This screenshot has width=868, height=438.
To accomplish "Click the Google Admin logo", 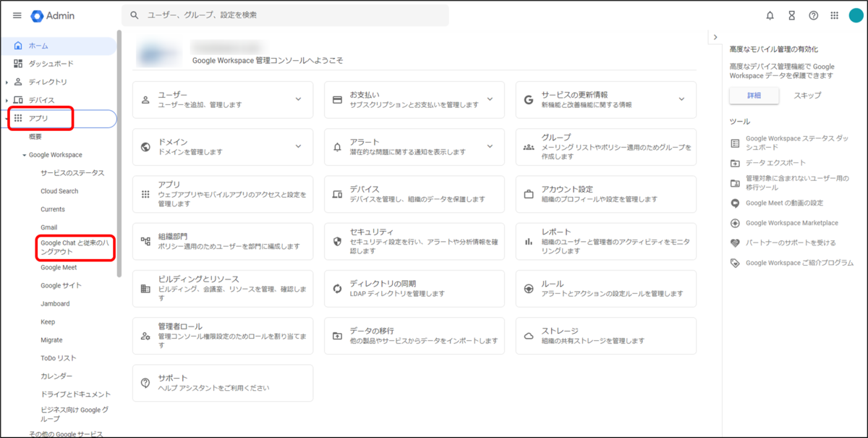I will [x=53, y=15].
